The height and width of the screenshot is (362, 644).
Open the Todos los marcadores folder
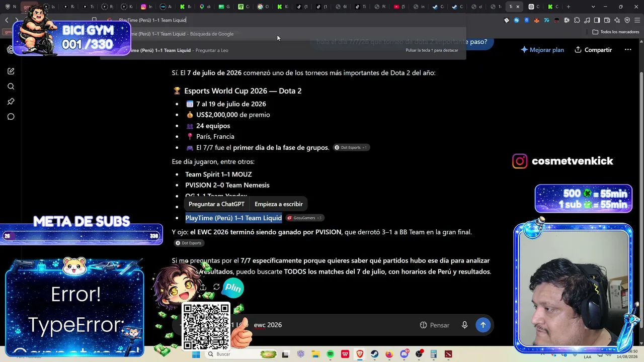pyautogui.click(x=616, y=32)
